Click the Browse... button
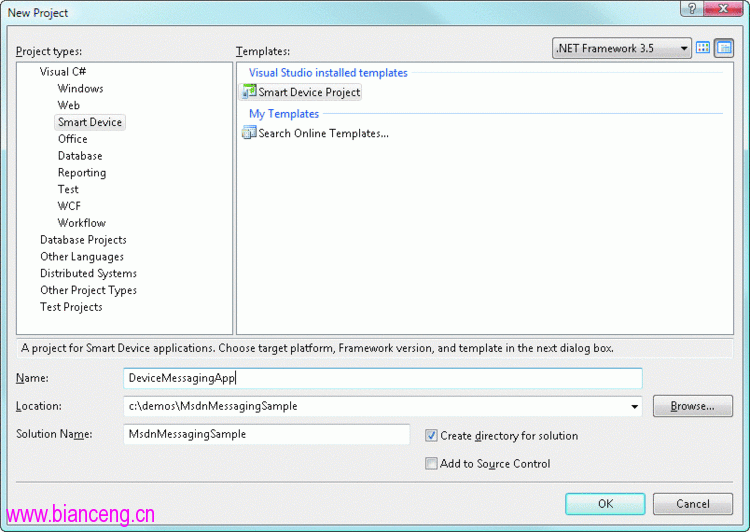Screen dimensions: 750x532 (x=693, y=406)
